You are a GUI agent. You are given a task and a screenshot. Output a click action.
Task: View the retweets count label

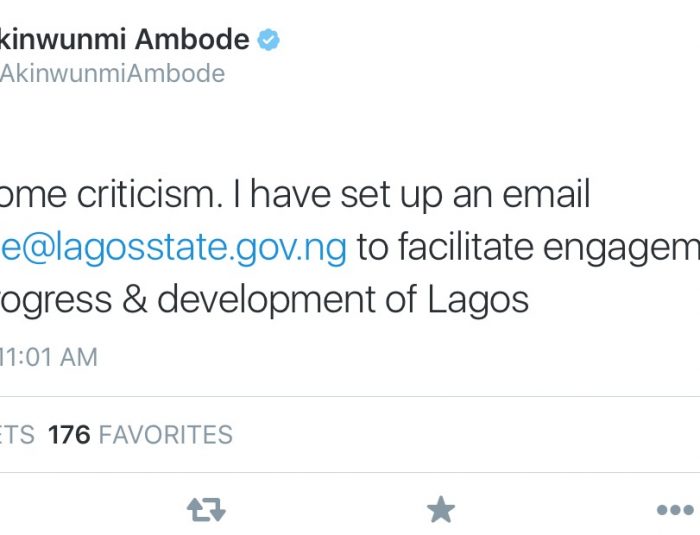(x=17, y=435)
